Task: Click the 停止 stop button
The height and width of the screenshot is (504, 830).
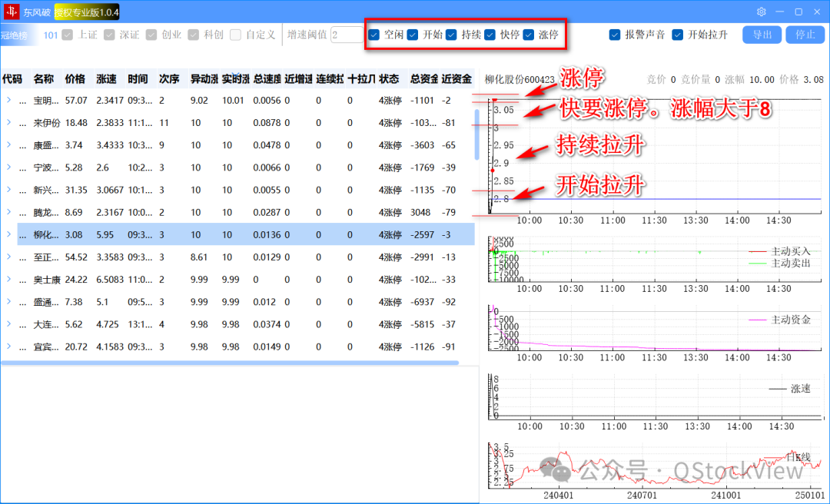Action: tap(805, 35)
